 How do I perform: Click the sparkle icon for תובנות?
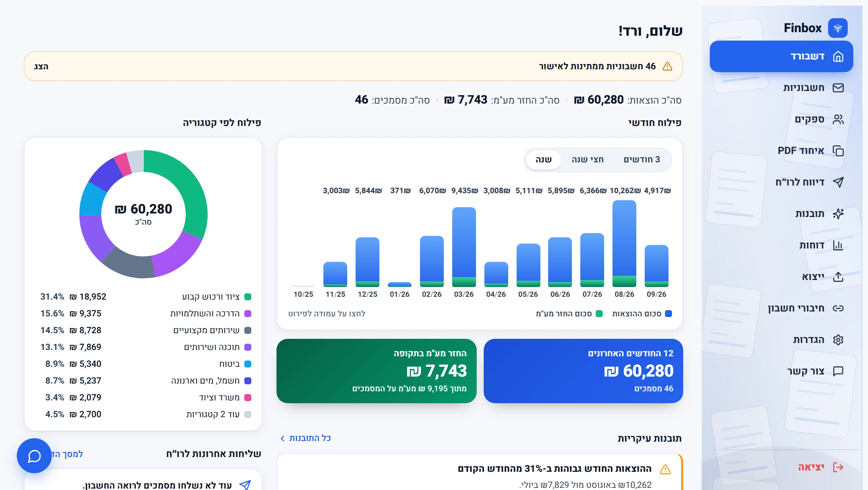[838, 214]
